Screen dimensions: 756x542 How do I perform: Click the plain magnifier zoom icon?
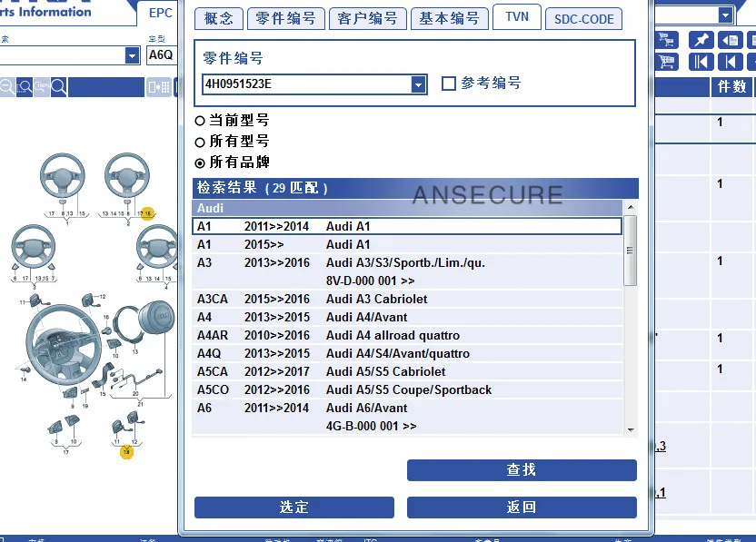59,87
